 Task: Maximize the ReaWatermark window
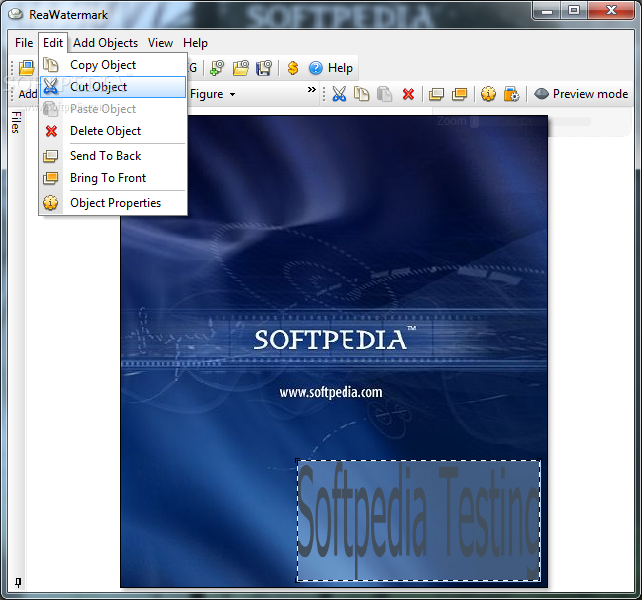pyautogui.click(x=574, y=10)
